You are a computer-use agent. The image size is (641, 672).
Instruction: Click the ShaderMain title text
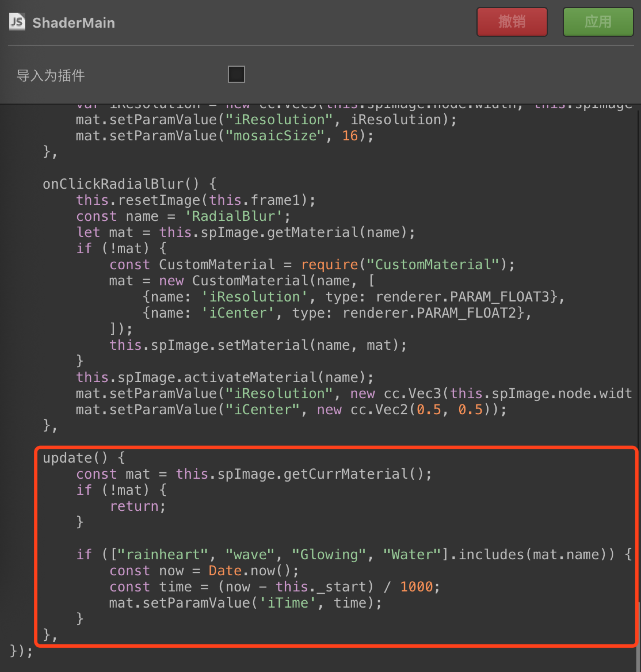pos(73,23)
